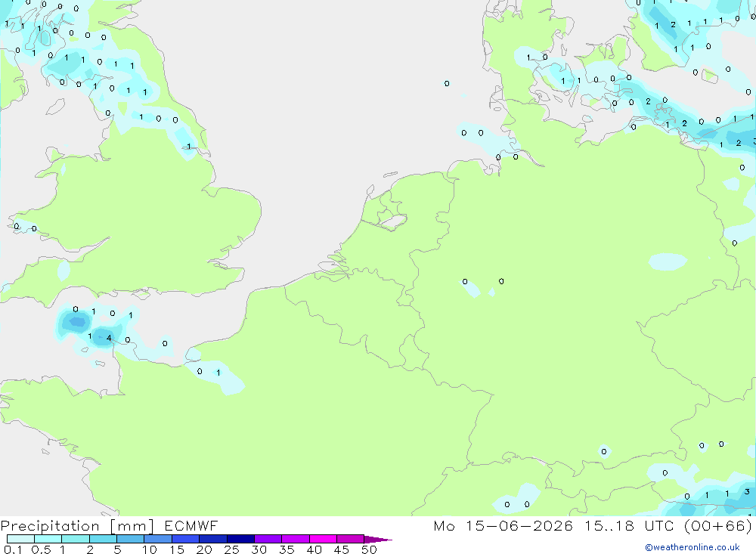Click the '50' legend scale label
Screen dimensions: 756x554
pos(370,549)
